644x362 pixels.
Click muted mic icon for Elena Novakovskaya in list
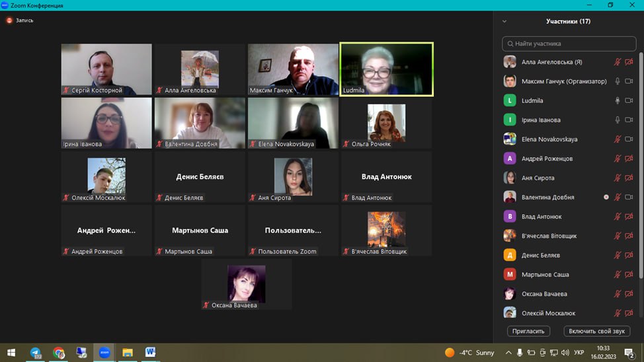pos(618,139)
